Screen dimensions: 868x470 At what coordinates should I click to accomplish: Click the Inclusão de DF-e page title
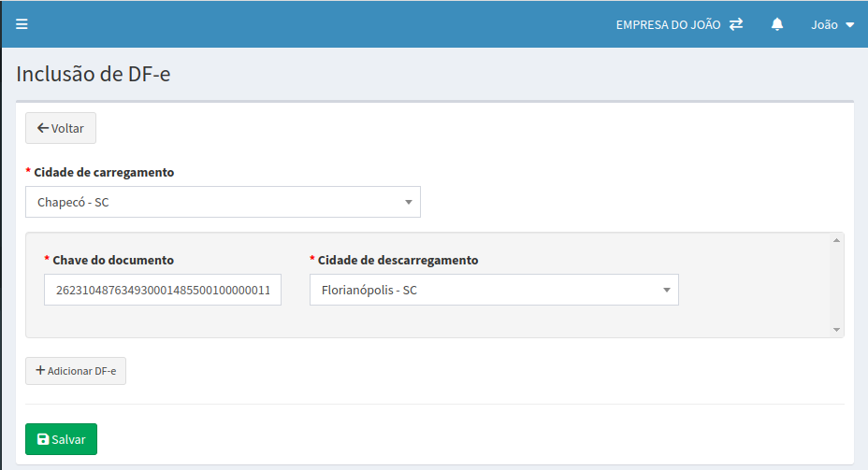[x=93, y=74]
